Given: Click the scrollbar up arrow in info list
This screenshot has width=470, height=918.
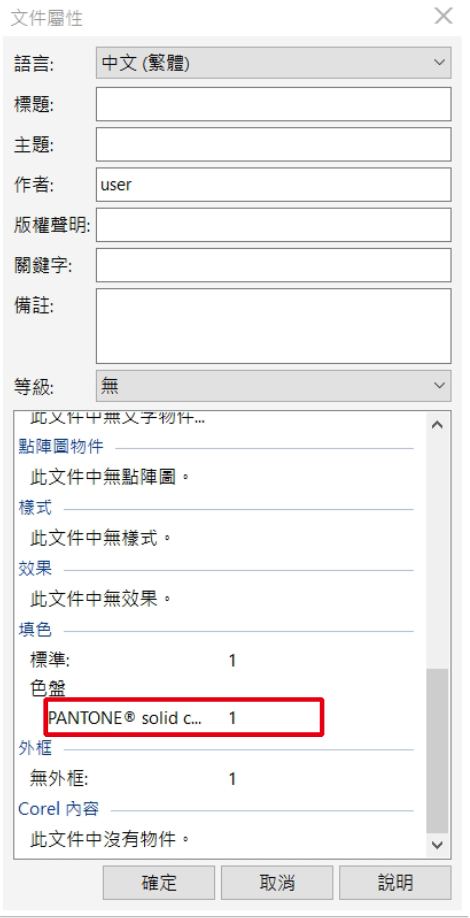Looking at the screenshot, I should (437, 424).
